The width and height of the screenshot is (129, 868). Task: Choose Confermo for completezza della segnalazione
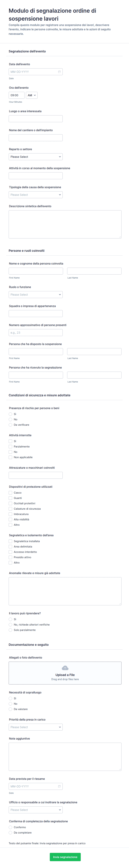point(10,827)
